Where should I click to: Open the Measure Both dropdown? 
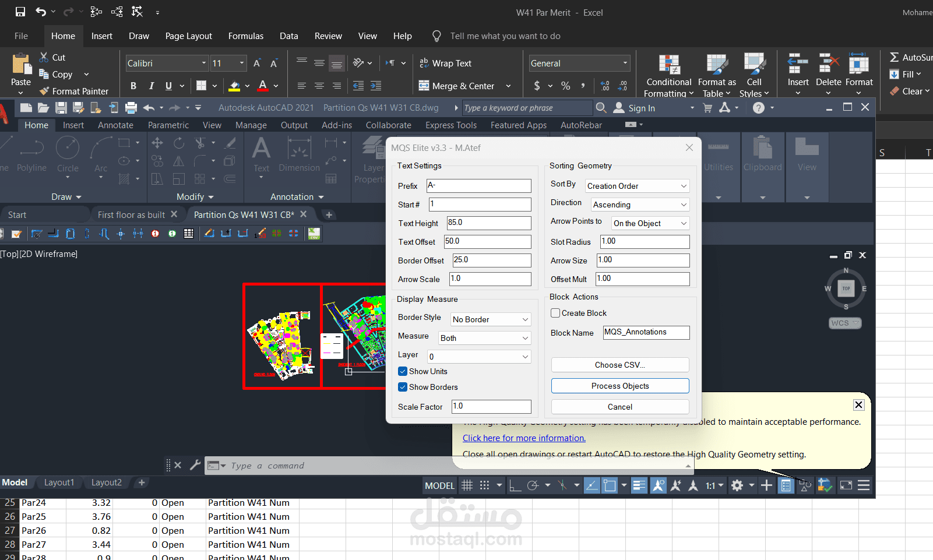pyautogui.click(x=485, y=338)
